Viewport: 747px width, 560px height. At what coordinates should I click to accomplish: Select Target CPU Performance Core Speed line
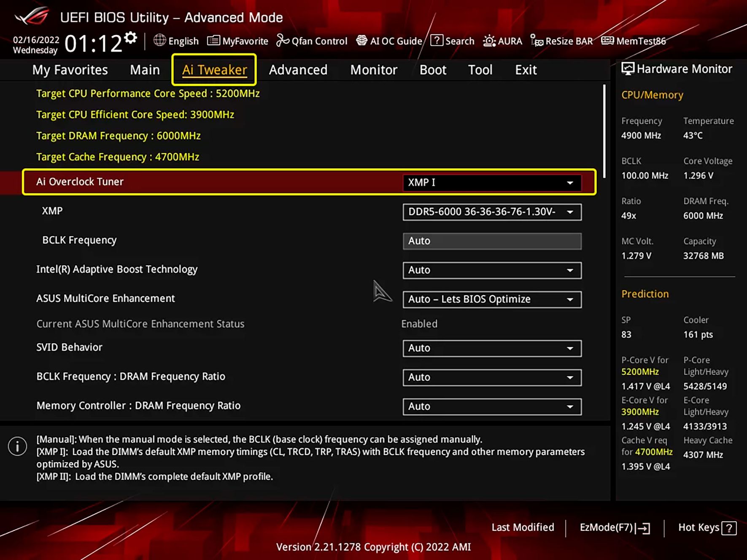(148, 93)
